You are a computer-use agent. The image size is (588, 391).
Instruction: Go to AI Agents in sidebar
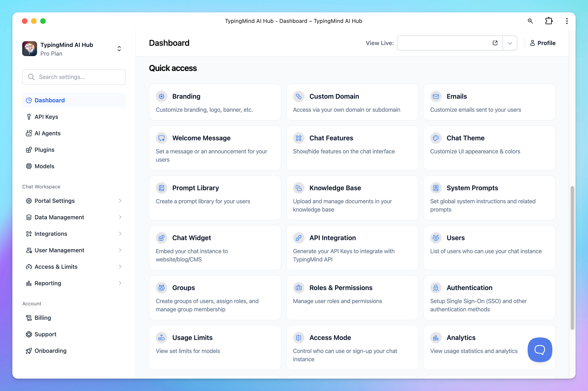pos(47,133)
